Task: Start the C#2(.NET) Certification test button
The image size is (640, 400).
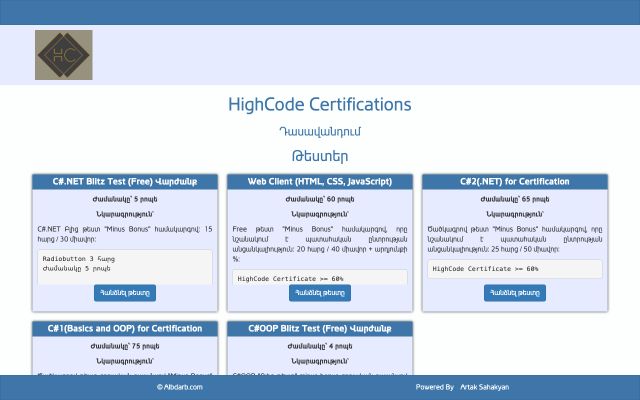Action: coord(515,293)
